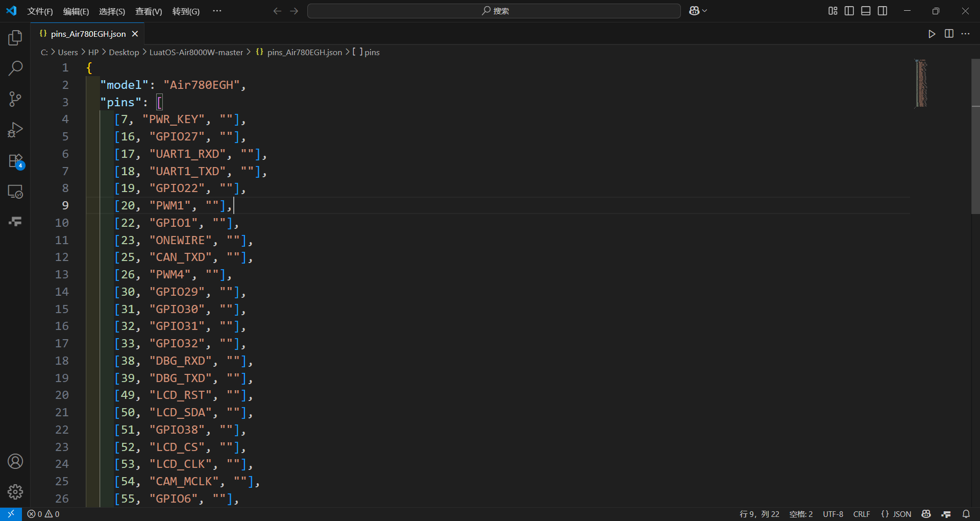Image resolution: width=980 pixels, height=521 pixels.
Task: Open the Manage gear settings icon
Action: click(x=15, y=492)
